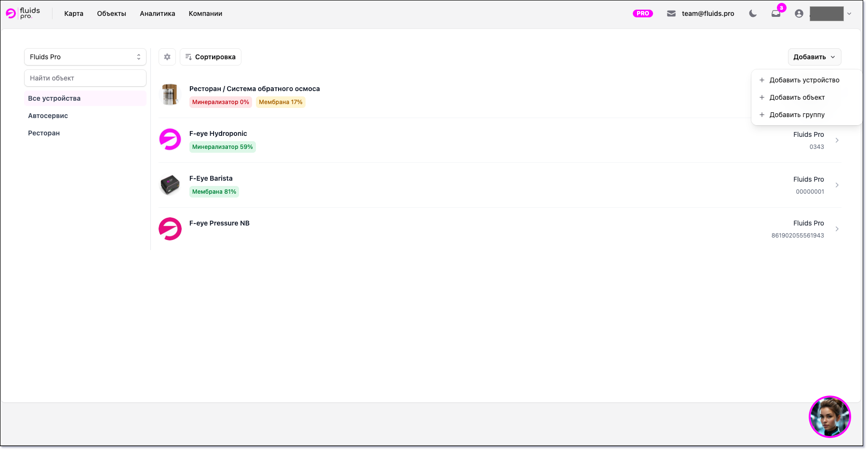Open the settings gear next to Сортировка
This screenshot has height=451, width=868.
(167, 57)
